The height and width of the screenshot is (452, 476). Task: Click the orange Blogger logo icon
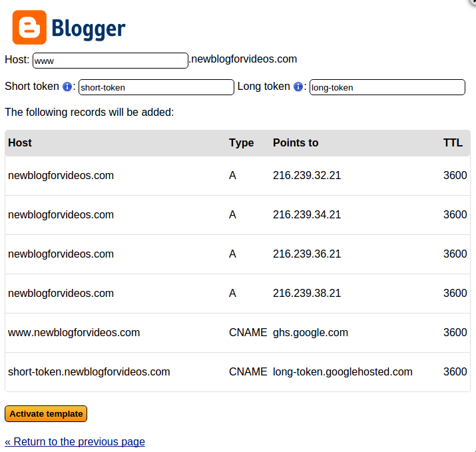click(29, 27)
